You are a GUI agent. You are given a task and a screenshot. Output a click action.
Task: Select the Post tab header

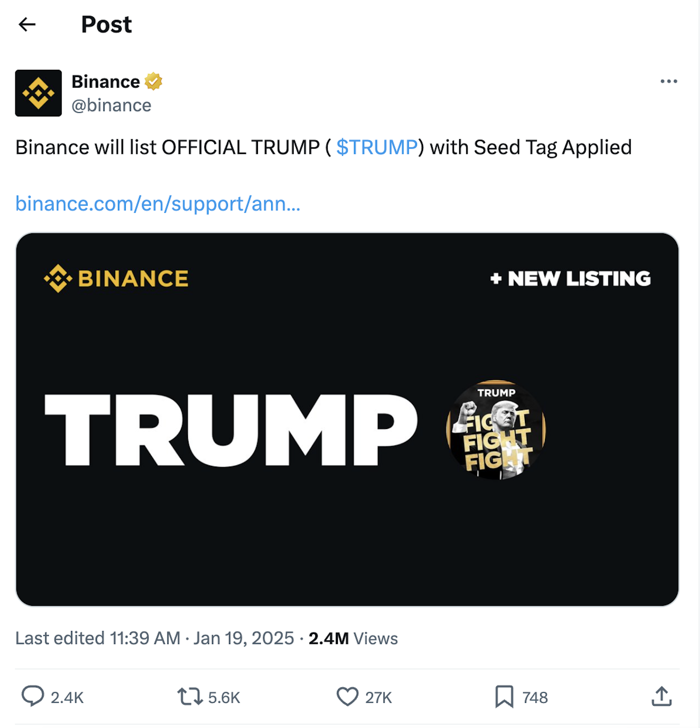pos(106,25)
